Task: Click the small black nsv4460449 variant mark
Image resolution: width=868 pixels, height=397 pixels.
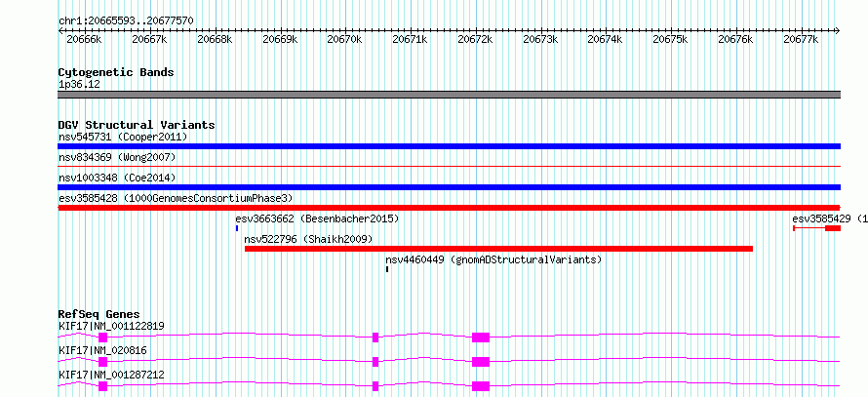Action: click(387, 269)
